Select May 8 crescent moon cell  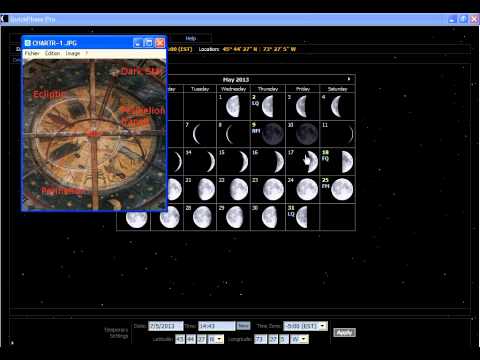[x=233, y=134]
